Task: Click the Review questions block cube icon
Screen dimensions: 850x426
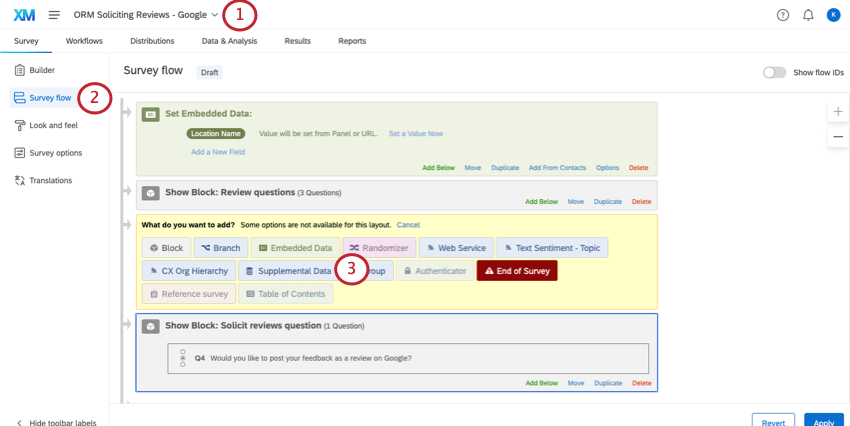Action: (151, 193)
